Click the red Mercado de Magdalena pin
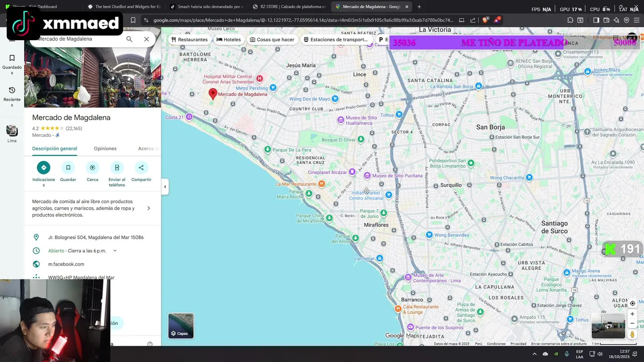The image size is (644, 362). (x=213, y=94)
